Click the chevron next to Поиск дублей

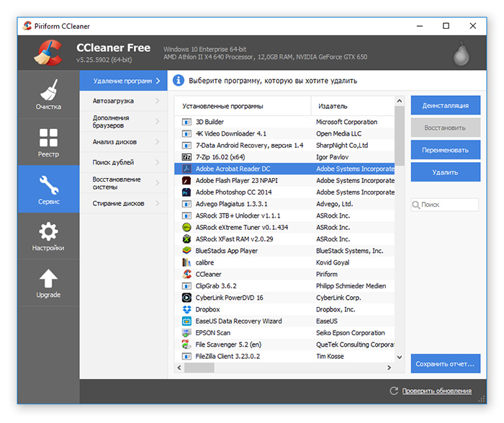click(158, 162)
